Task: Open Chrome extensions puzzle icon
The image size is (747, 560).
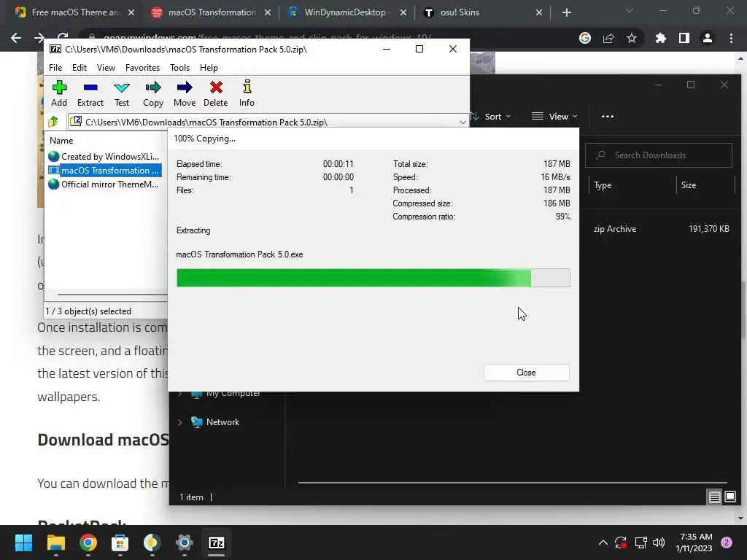Action: 661,38
